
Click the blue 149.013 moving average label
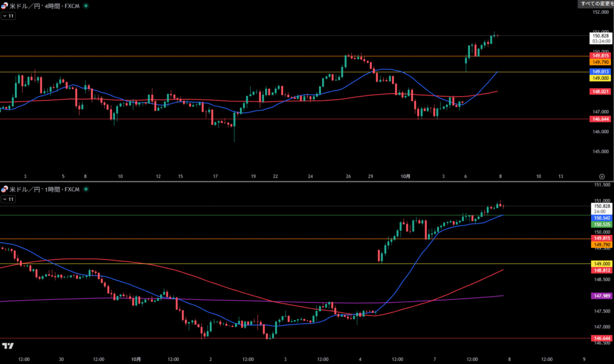tap(600, 71)
